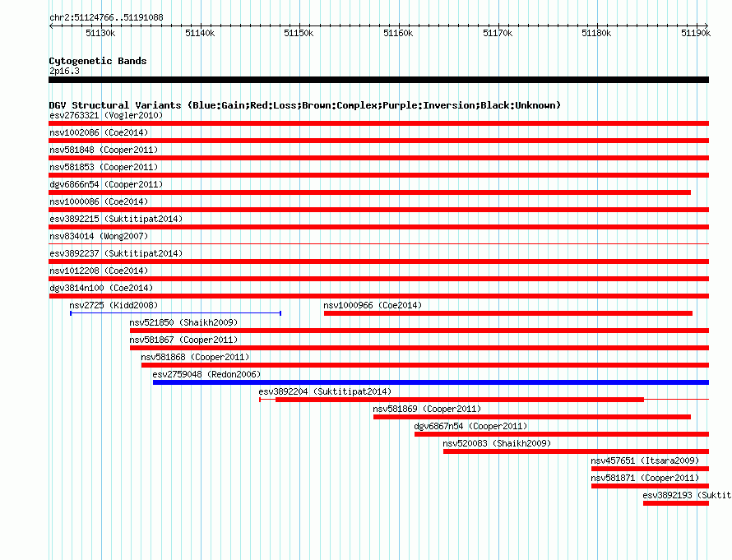Screen dimensions: 732x560
Task: Click the chr2:51124766..51191088 coordinate label
Action: [106, 17]
